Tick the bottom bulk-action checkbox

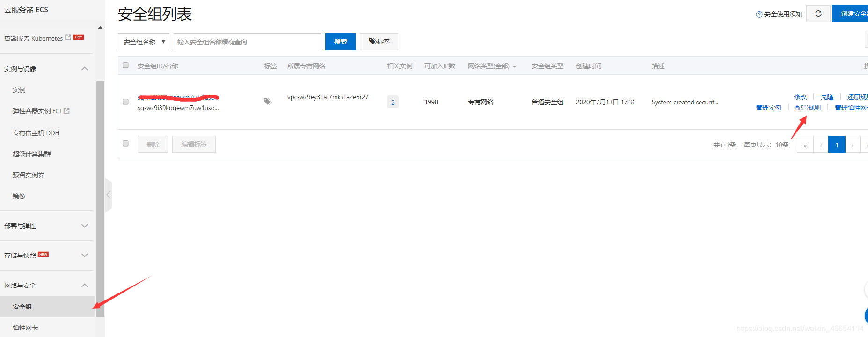tap(125, 144)
